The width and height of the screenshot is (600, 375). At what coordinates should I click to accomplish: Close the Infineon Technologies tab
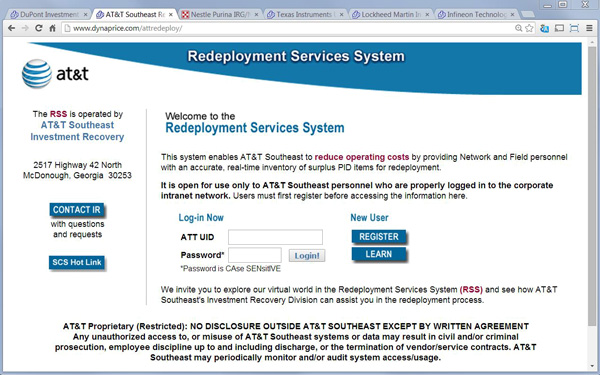(513, 15)
